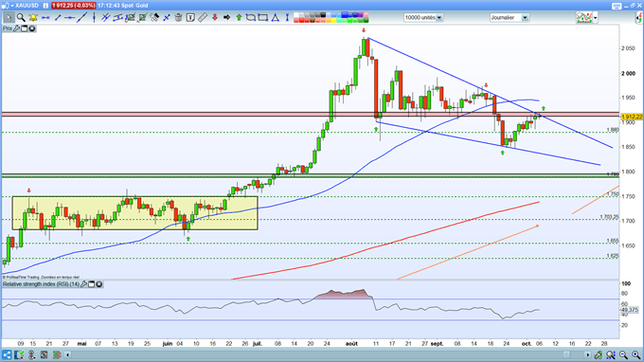The height and width of the screenshot is (362, 644).
Task: Expand the Journalier timeframe dropdown
Action: pos(525,17)
